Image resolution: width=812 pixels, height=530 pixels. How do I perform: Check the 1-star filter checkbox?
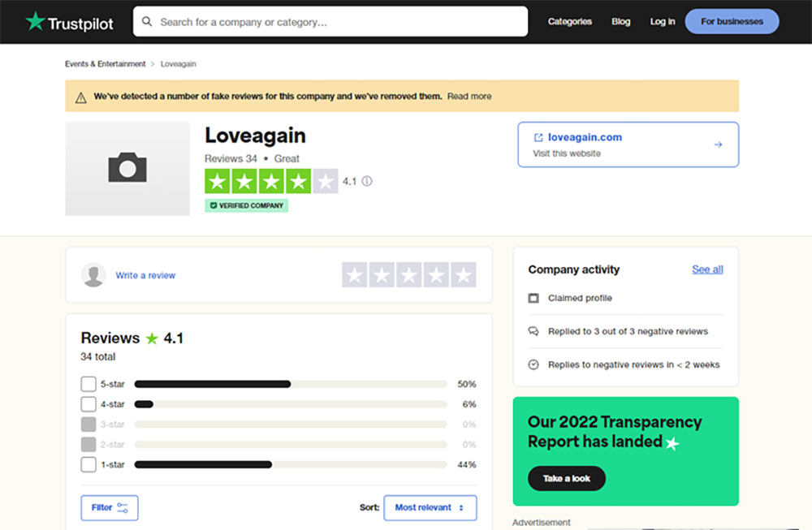89,465
